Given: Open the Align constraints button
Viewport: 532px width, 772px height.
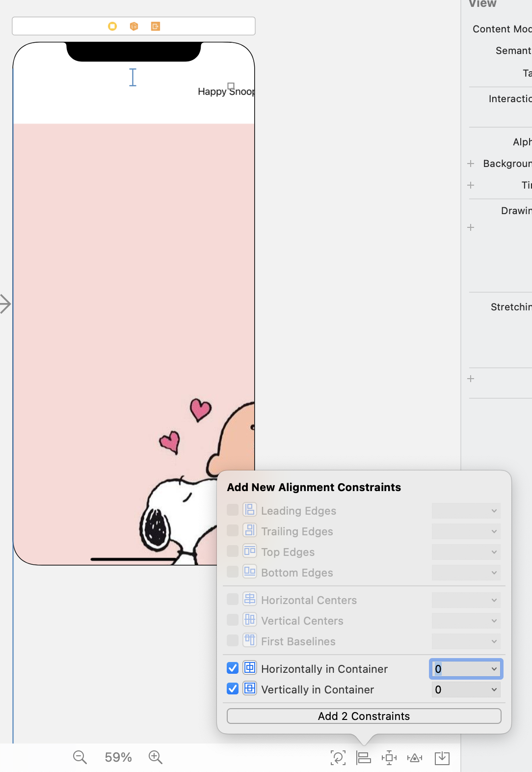Looking at the screenshot, I should coord(364,758).
